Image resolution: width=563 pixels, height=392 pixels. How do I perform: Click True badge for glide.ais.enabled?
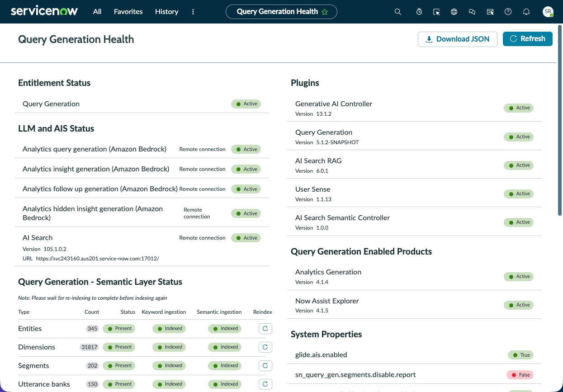(x=520, y=355)
